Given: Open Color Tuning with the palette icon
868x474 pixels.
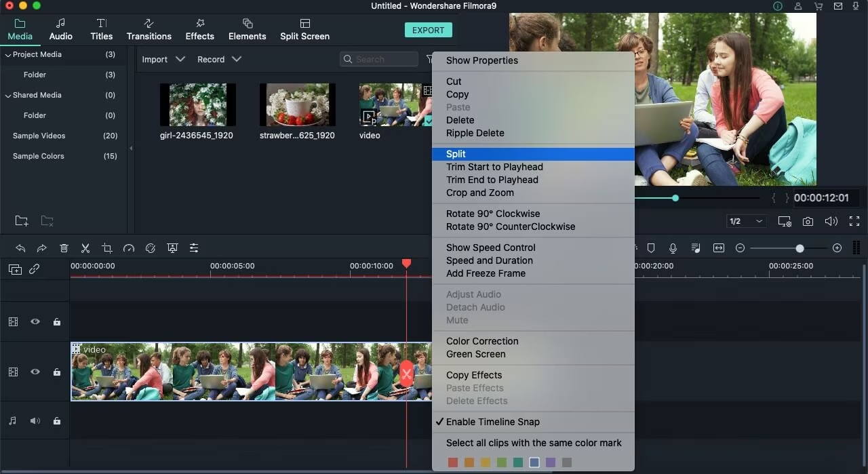Looking at the screenshot, I should (151, 248).
